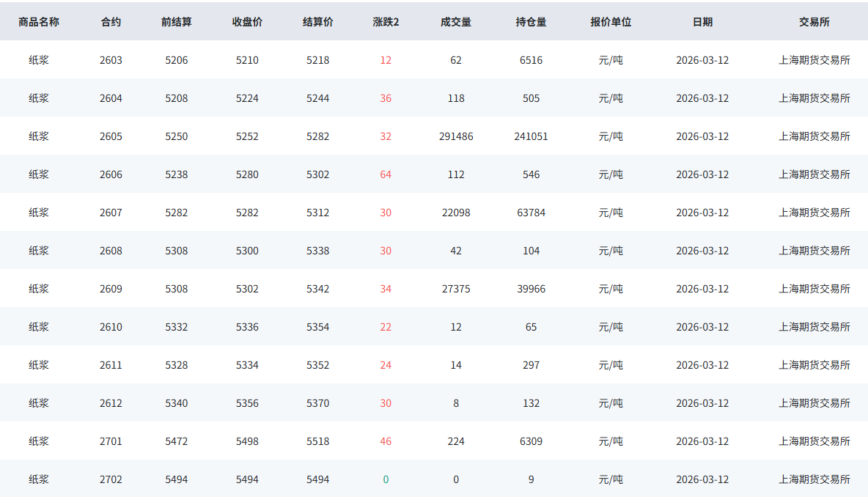Click the 交易所 column header
This screenshot has width=868, height=497.
[x=814, y=22]
